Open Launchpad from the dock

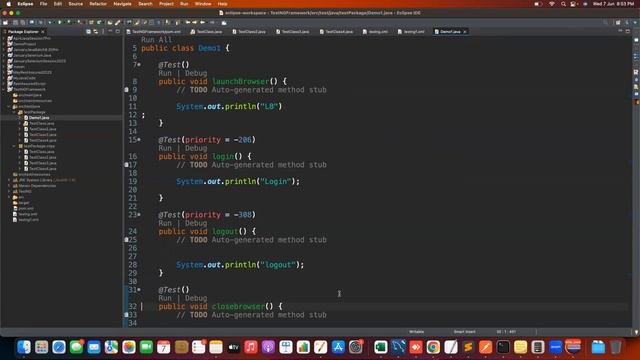click(41, 347)
